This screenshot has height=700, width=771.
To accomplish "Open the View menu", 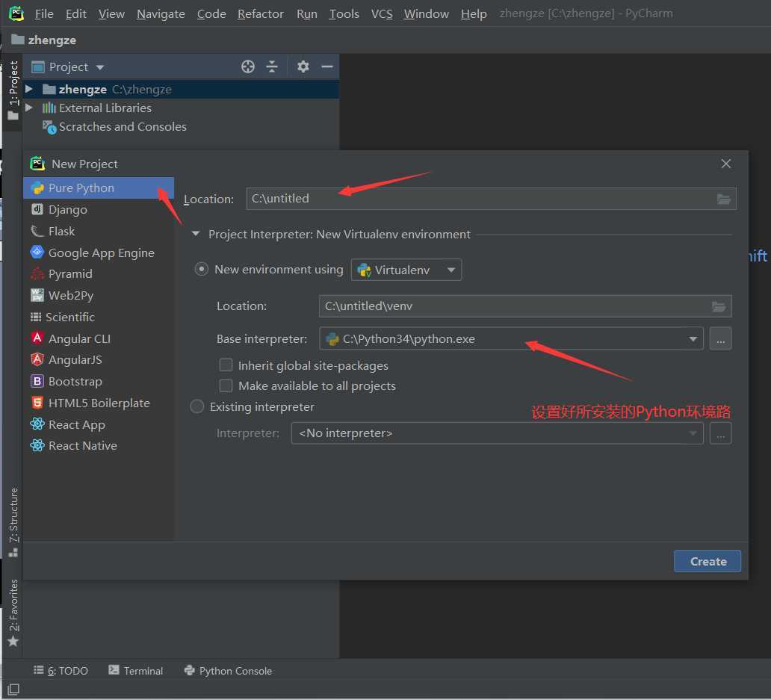I will pos(111,13).
